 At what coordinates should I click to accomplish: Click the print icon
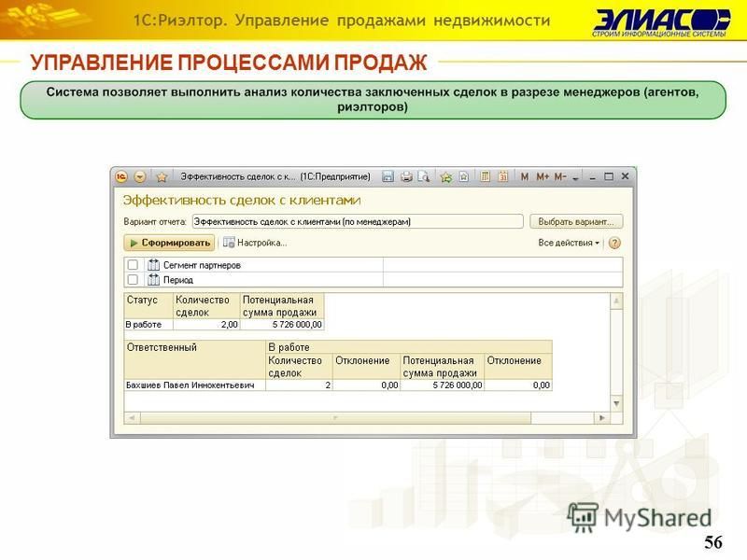pyautogui.click(x=406, y=176)
